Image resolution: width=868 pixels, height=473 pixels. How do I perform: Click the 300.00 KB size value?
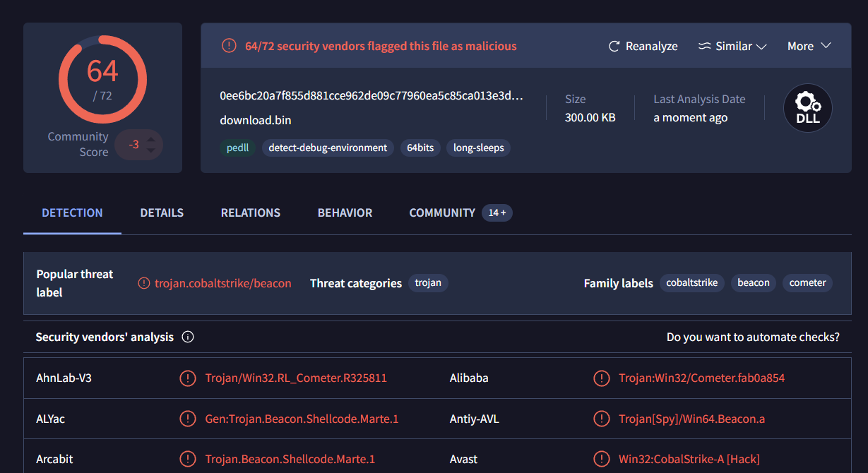point(590,117)
